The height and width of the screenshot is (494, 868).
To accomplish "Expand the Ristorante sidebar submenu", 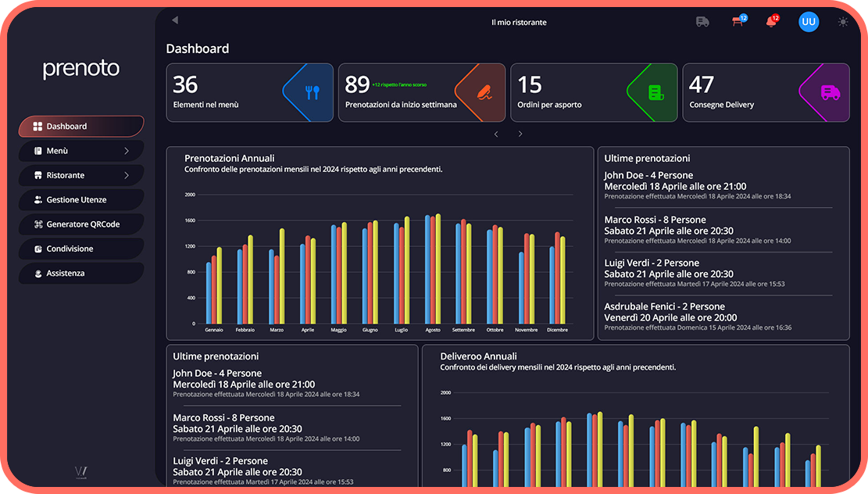I will (x=127, y=176).
